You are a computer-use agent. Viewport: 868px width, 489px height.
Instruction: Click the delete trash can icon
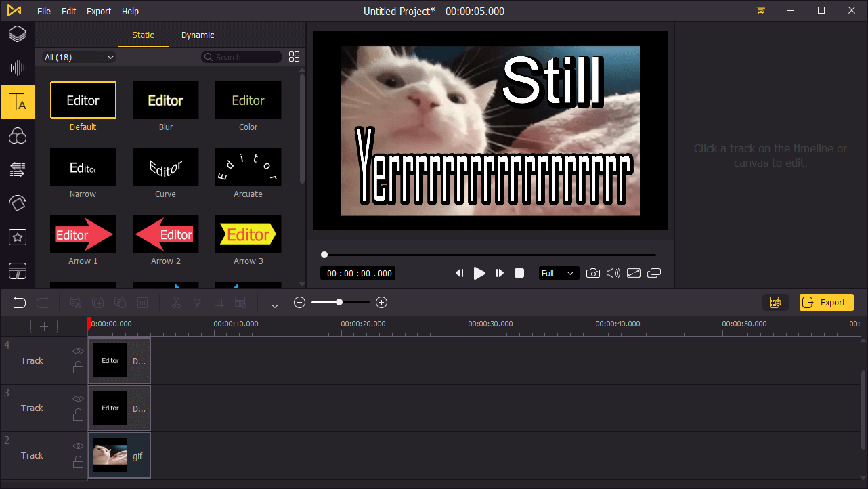pyautogui.click(x=142, y=303)
